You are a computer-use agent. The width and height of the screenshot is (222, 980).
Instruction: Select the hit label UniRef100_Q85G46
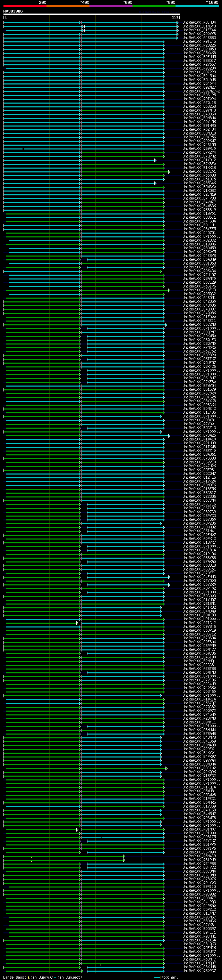(x=199, y=183)
